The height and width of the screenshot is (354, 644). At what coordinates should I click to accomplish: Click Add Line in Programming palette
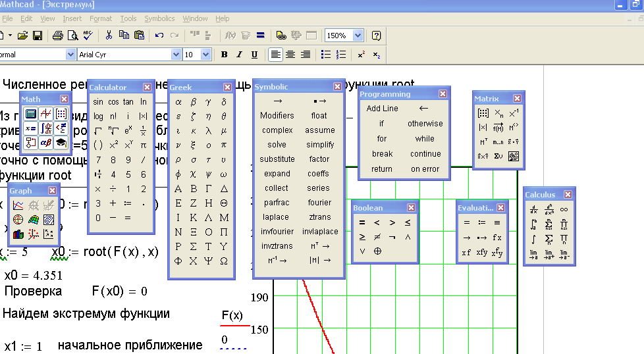tap(383, 109)
